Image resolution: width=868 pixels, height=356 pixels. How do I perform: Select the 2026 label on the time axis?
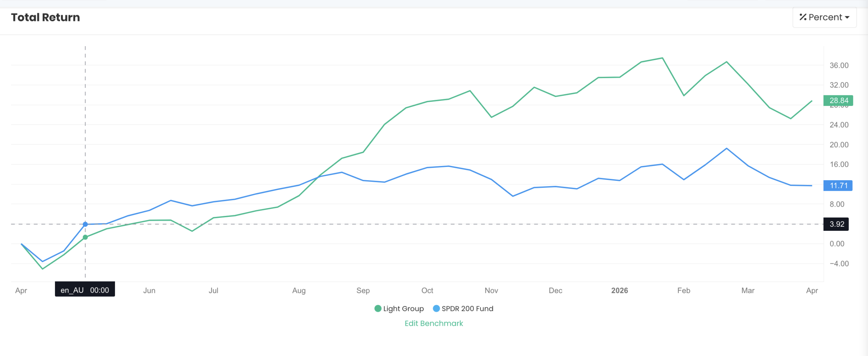[x=619, y=290]
